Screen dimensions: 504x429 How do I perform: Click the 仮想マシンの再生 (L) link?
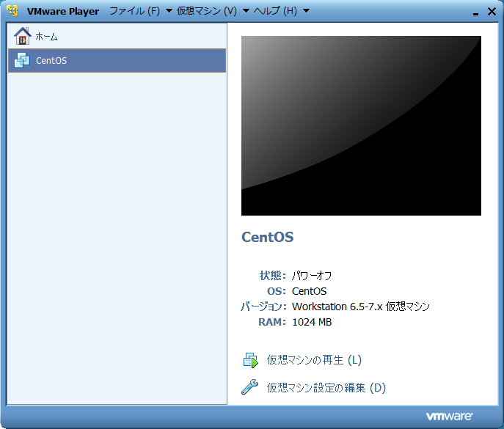click(x=314, y=360)
